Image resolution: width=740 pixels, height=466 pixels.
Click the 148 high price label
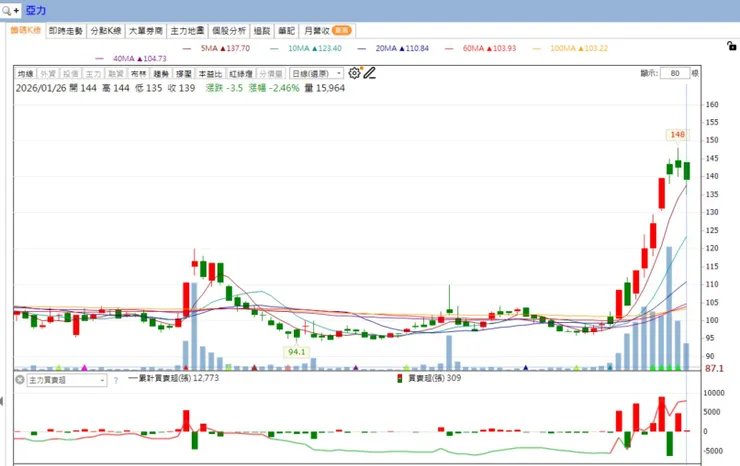pos(678,135)
